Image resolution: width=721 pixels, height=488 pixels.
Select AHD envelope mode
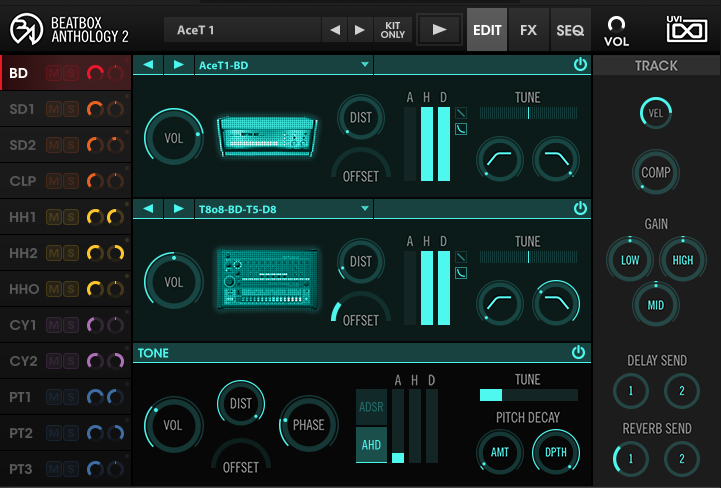[x=372, y=445]
